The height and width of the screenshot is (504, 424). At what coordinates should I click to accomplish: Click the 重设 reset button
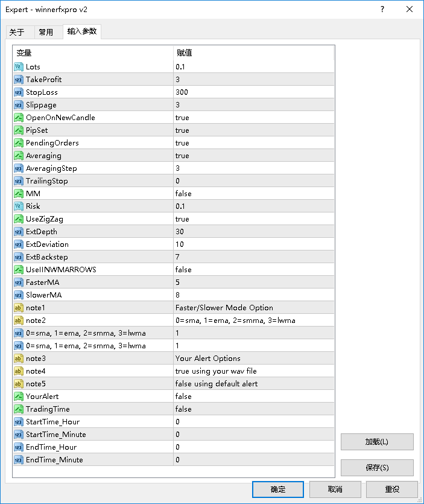click(392, 490)
